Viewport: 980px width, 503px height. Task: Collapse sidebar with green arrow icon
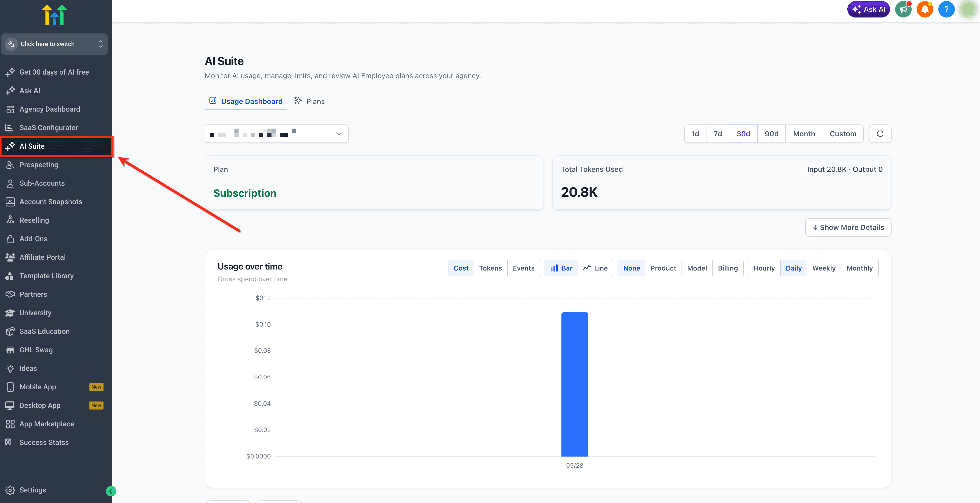click(111, 491)
